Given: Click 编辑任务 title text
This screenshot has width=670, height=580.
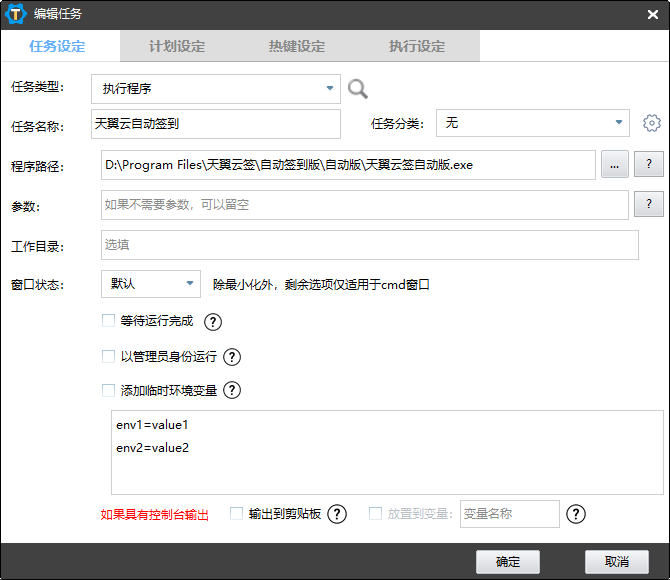Looking at the screenshot, I should pyautogui.click(x=58, y=14).
